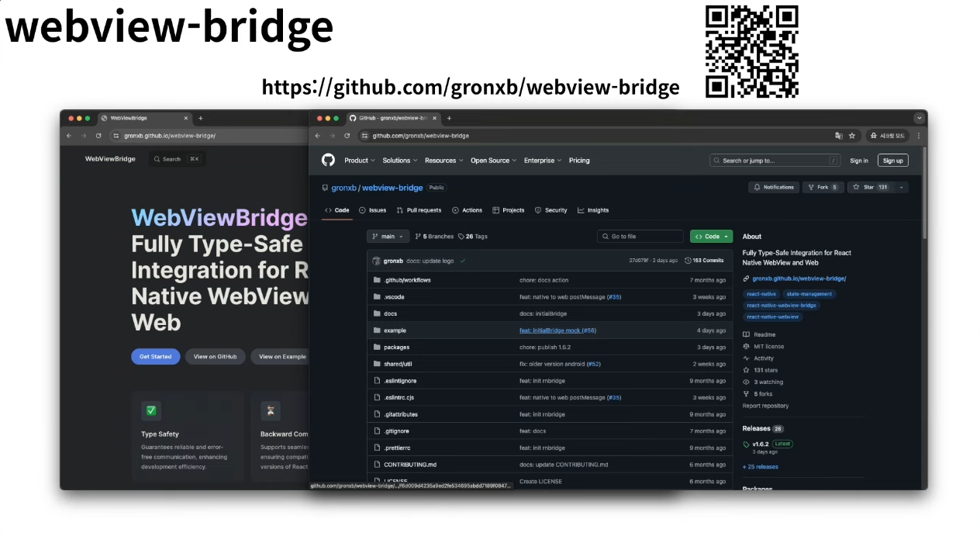Click the translate icon in address bar

pos(838,136)
